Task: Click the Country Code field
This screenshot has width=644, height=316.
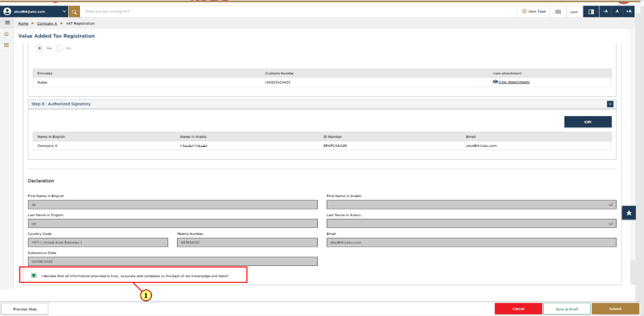Action: point(98,242)
